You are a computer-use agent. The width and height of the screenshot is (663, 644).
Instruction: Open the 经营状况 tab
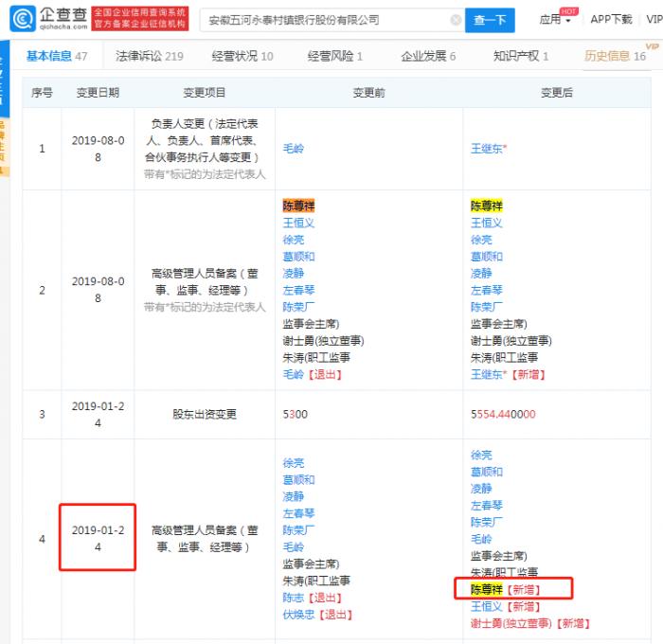(240, 56)
